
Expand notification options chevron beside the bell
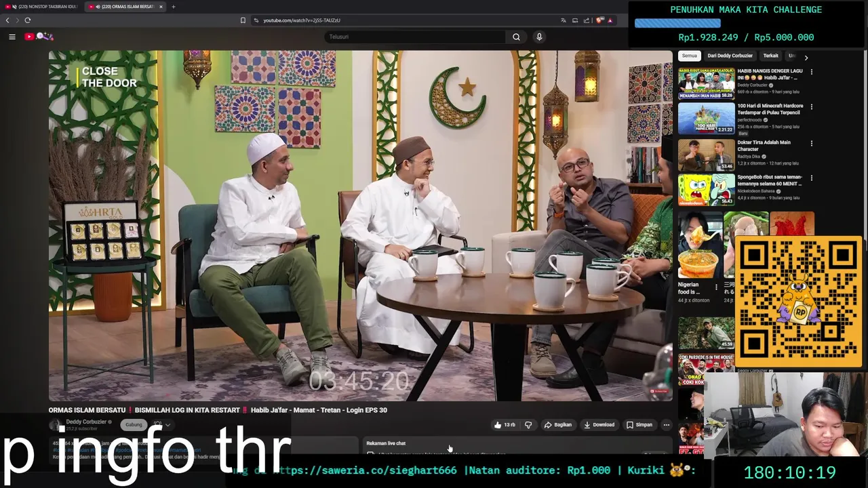(167, 425)
